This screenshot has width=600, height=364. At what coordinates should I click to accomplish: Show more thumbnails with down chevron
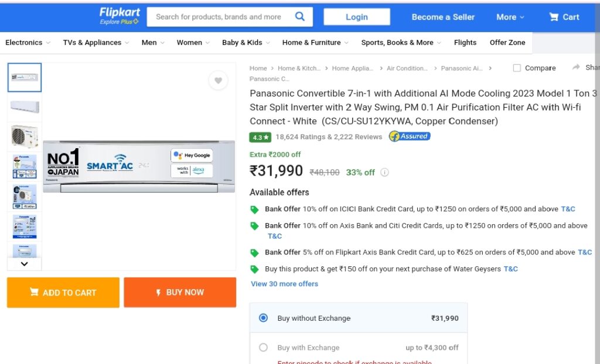(24, 264)
